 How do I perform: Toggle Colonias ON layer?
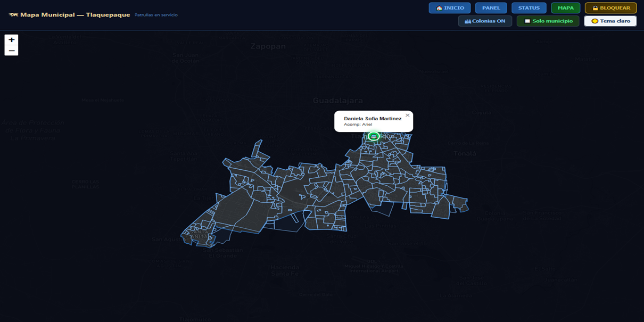[485, 21]
